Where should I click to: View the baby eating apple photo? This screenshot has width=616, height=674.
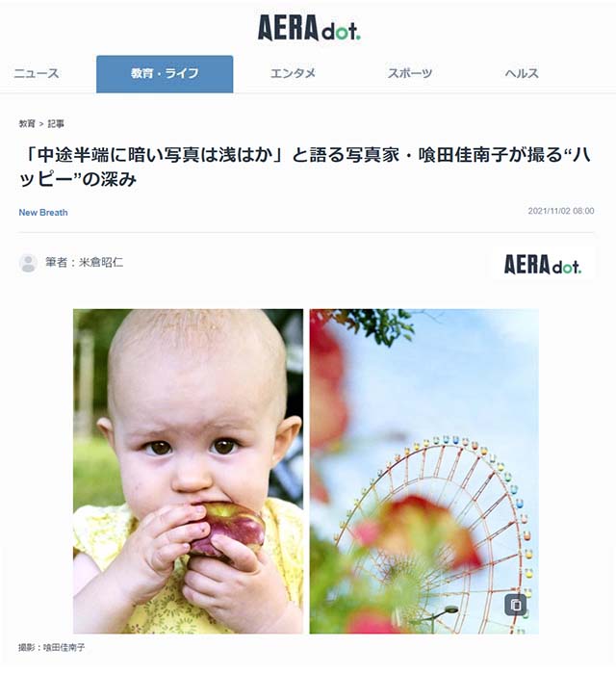[x=188, y=471]
